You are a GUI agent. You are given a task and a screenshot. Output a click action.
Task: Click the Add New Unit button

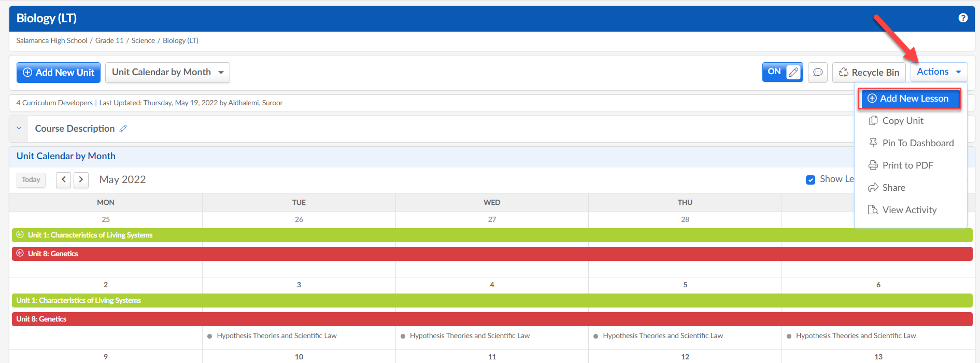tap(59, 73)
